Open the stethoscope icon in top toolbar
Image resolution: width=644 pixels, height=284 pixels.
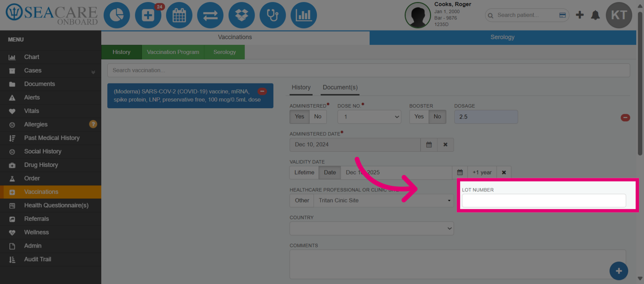pos(273,15)
